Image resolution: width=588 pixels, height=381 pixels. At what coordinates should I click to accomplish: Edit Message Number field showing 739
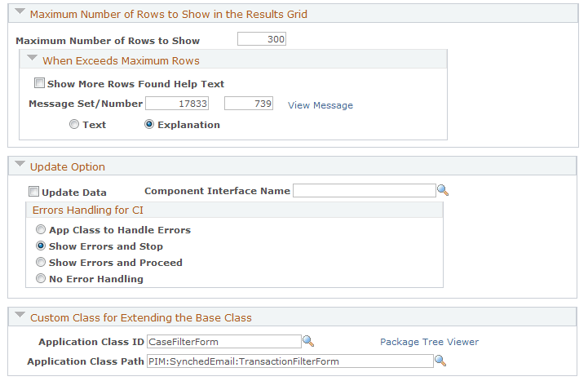pyautogui.click(x=249, y=104)
